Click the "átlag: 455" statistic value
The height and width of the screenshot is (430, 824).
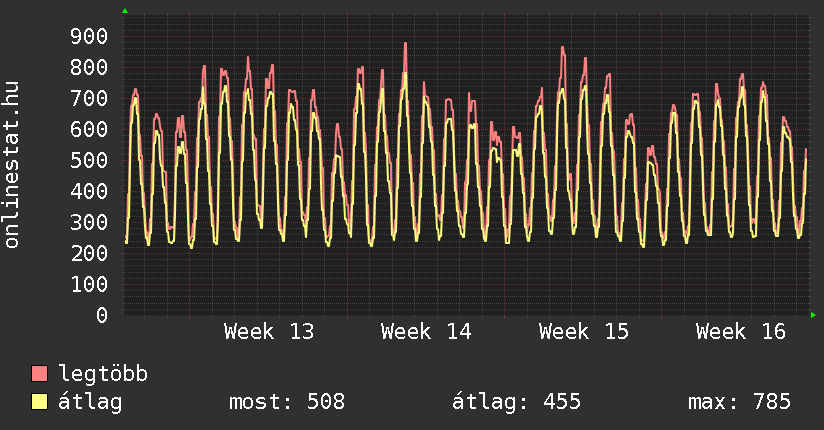point(516,402)
